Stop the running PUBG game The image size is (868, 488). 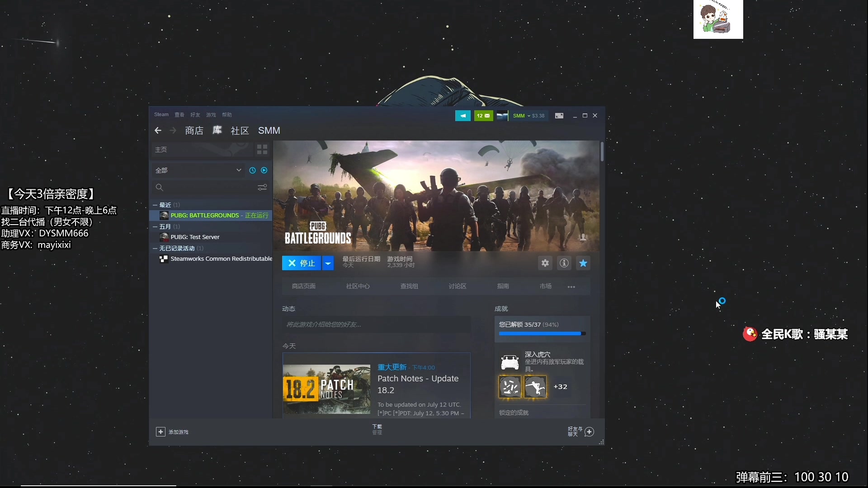click(302, 263)
